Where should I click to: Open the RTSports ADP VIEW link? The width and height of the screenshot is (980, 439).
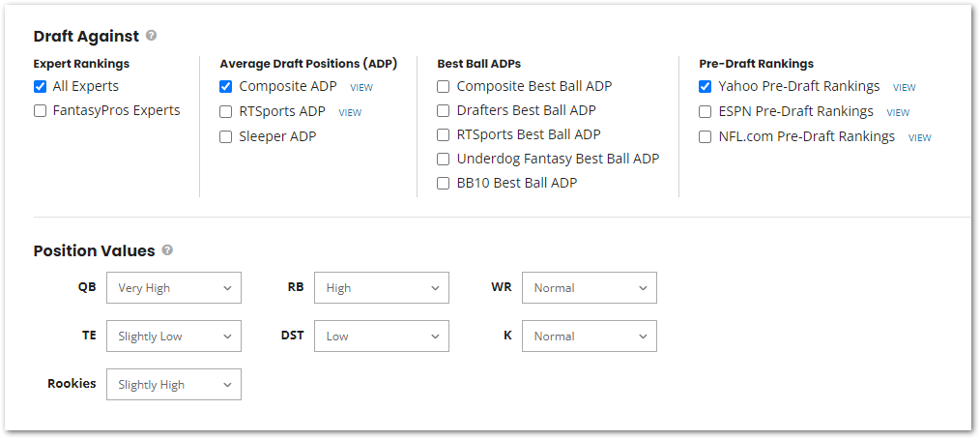pos(350,112)
